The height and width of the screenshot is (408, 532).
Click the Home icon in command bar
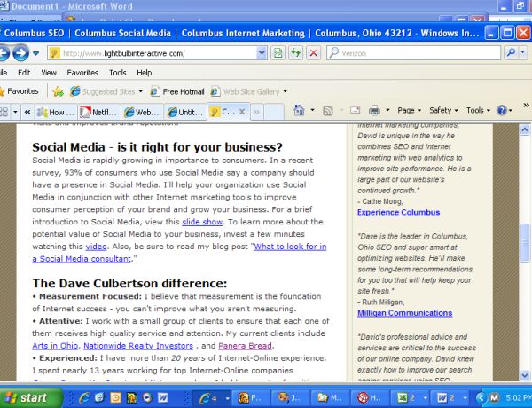click(x=299, y=110)
